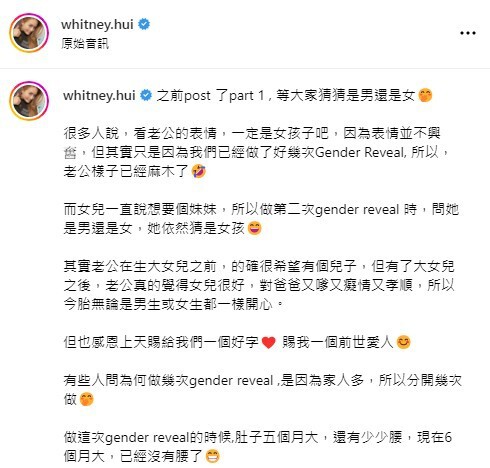The width and height of the screenshot is (490, 468).
Task: Open whitney.hui's profile picture in the header
Action: click(29, 33)
